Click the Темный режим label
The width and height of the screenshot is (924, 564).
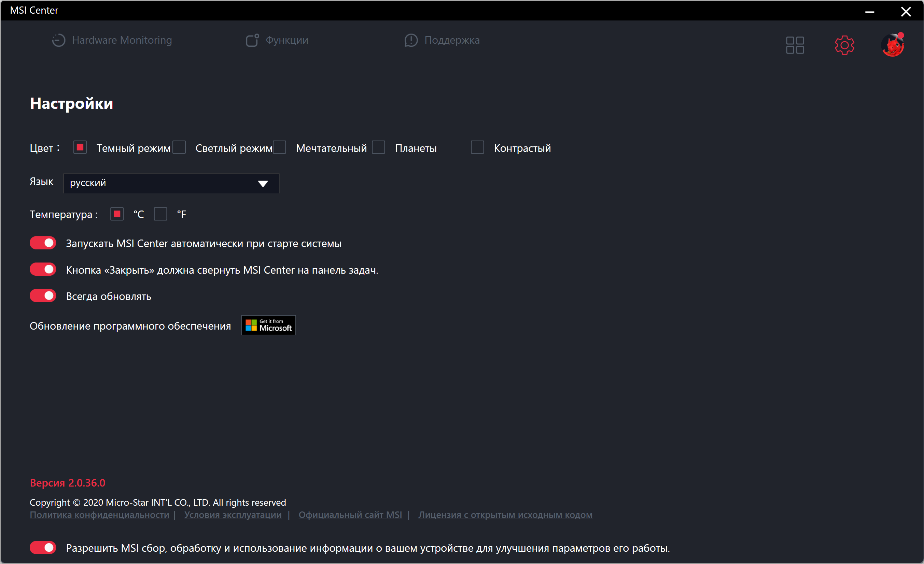point(134,148)
